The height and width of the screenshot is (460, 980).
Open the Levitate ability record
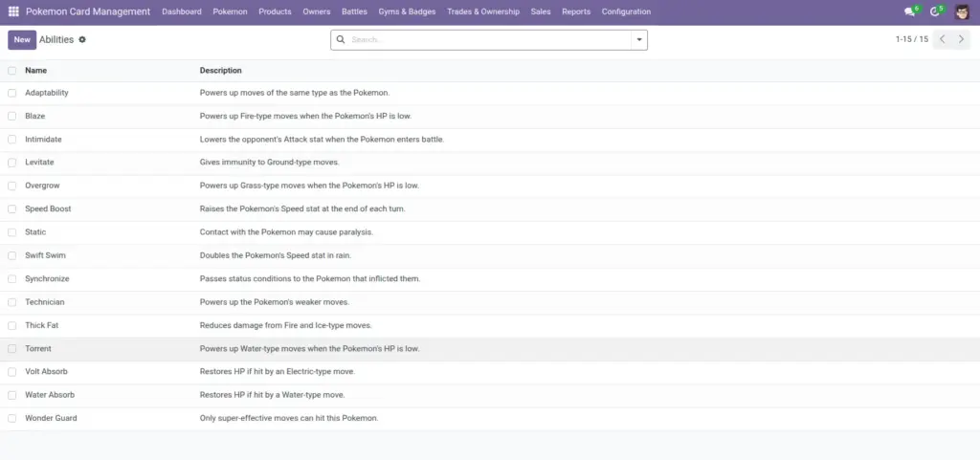39,163
